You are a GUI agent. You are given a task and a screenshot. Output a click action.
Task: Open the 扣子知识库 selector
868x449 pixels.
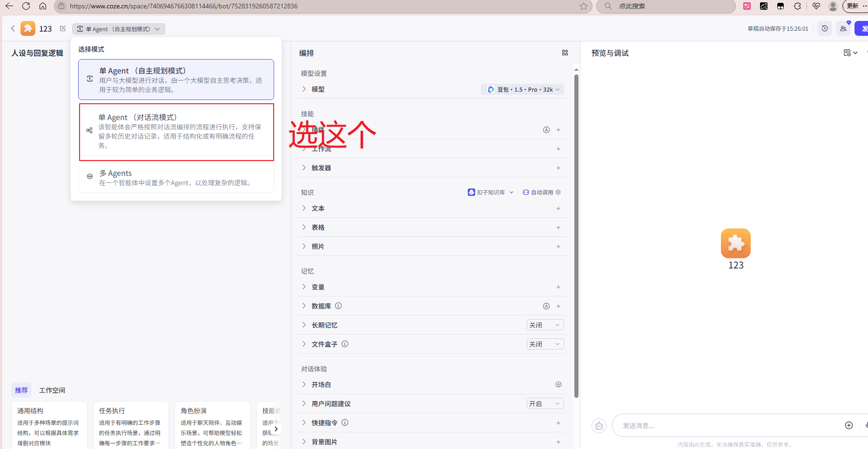[491, 193]
